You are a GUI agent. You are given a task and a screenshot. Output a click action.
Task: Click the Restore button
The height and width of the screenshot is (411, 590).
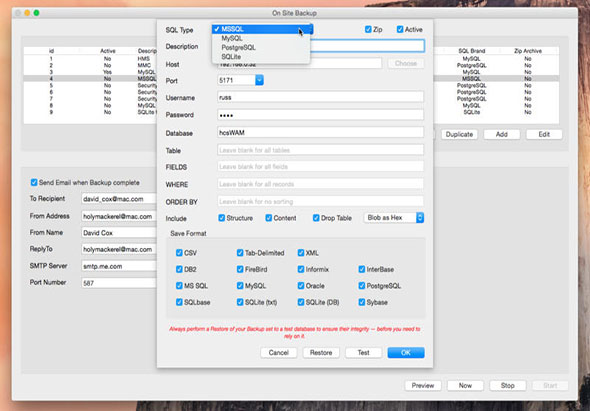[321, 353]
